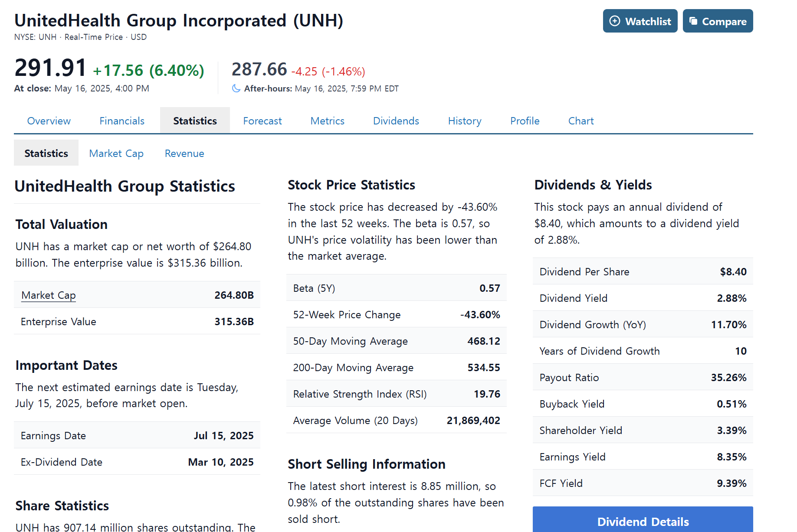The height and width of the screenshot is (532, 797).
Task: Open the Profile tab
Action: (525, 121)
